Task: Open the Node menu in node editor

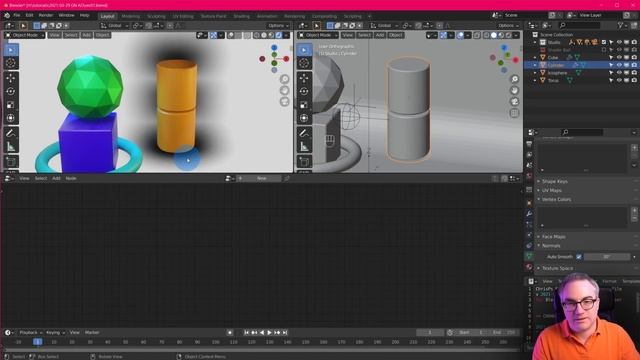Action: pos(71,178)
